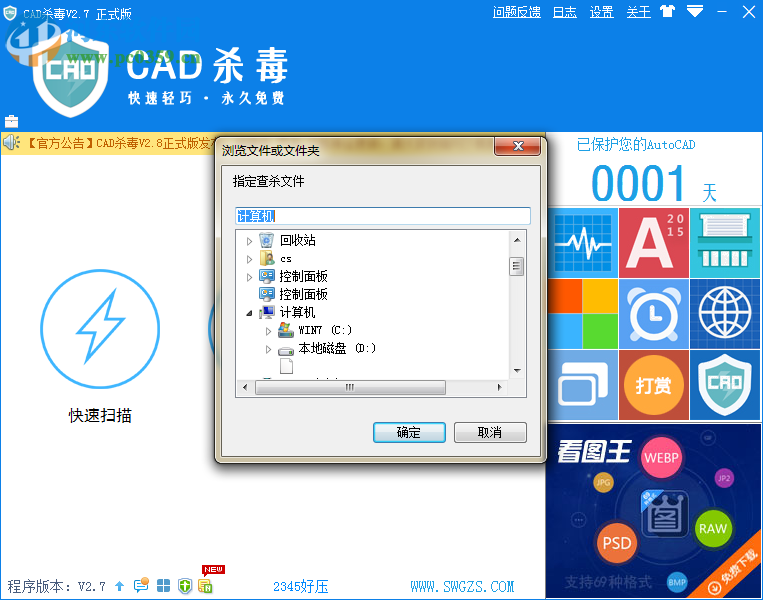
Task: Collapse the 计算机 tree node
Action: pyautogui.click(x=249, y=313)
